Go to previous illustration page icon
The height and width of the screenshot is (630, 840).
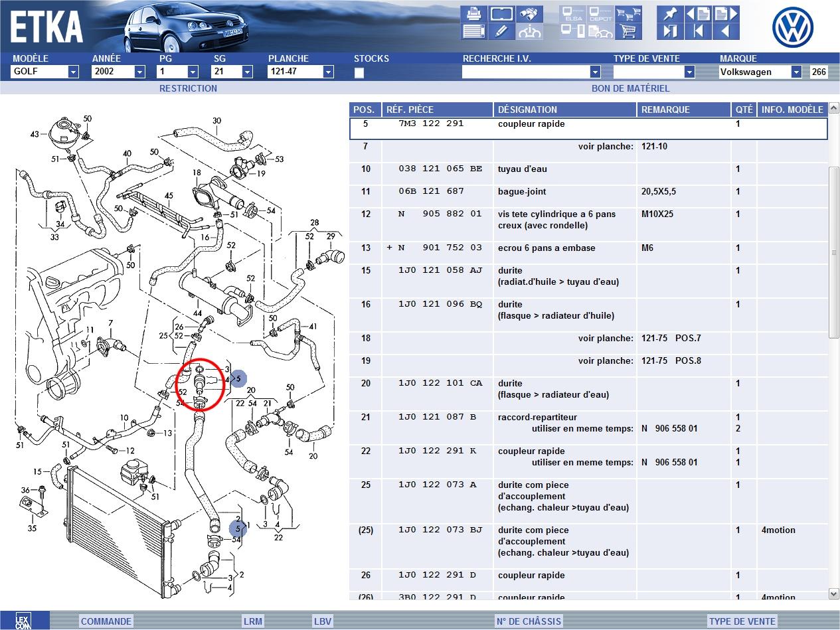pos(699,13)
